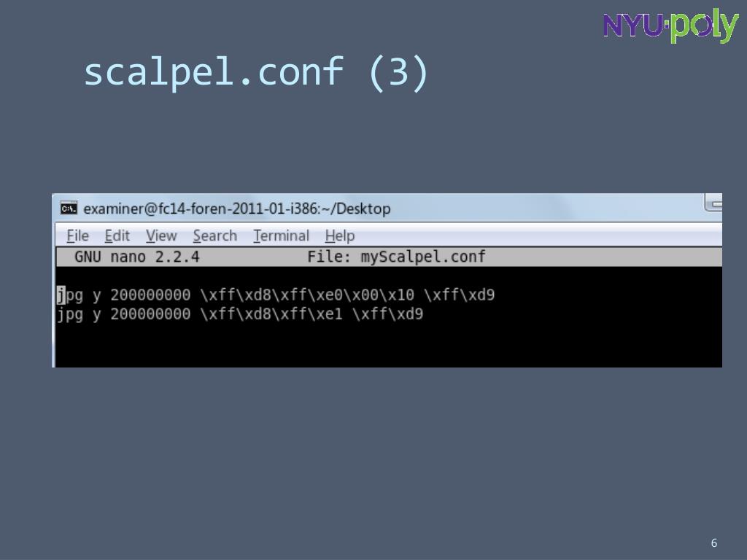Open the Terminal menu
Image resolution: width=747 pixels, height=560 pixels.
(x=281, y=236)
